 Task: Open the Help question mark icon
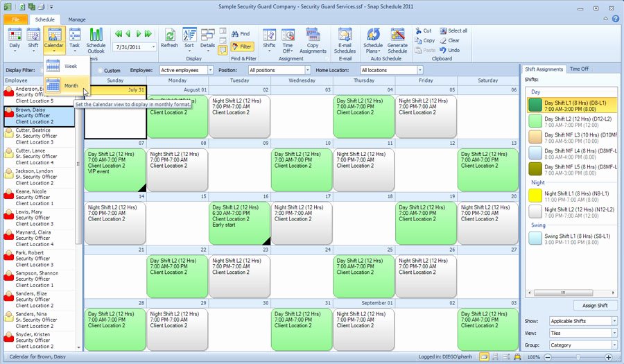[616, 19]
